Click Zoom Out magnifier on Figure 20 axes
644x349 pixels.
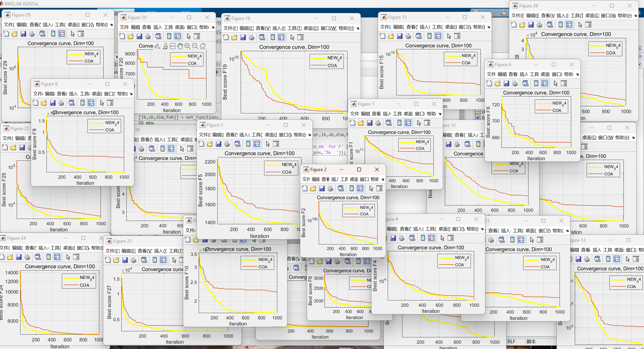tap(195, 46)
